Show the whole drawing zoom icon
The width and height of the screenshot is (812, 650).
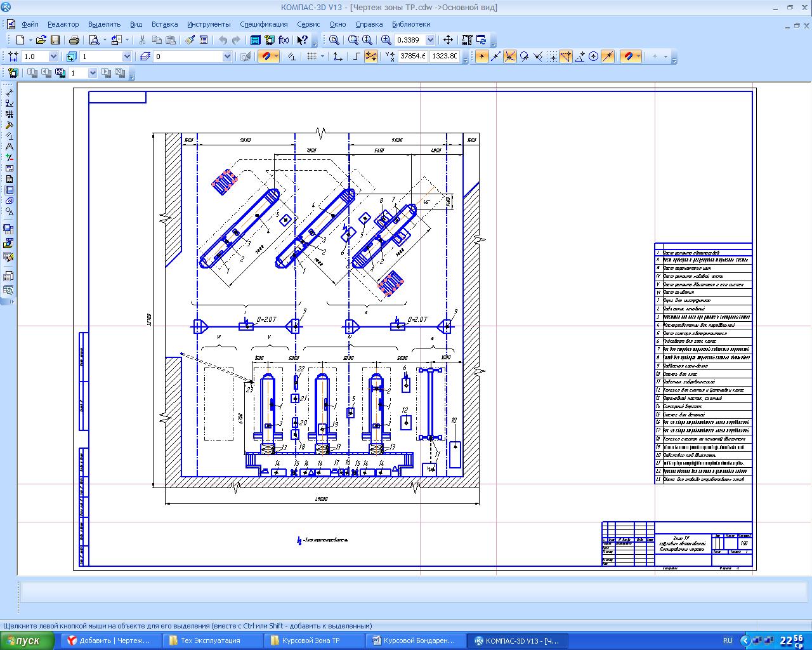334,39
